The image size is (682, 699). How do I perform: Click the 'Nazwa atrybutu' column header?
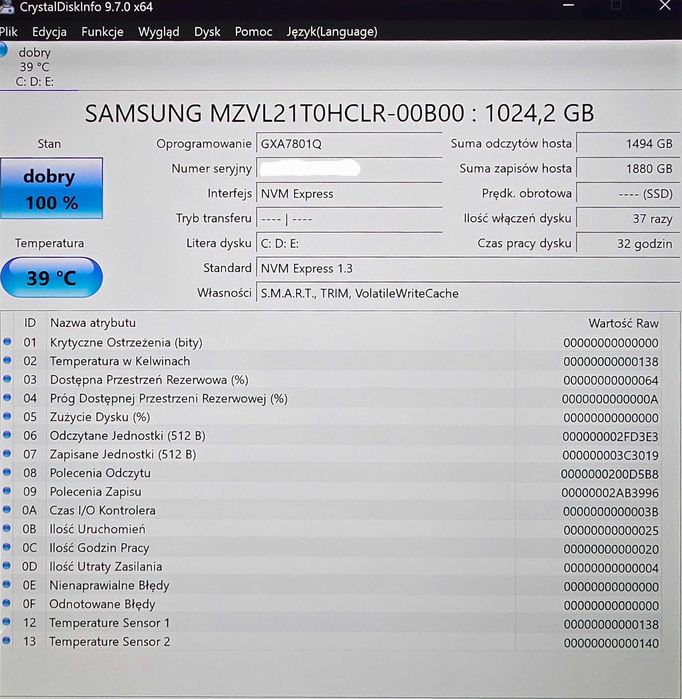(93, 323)
